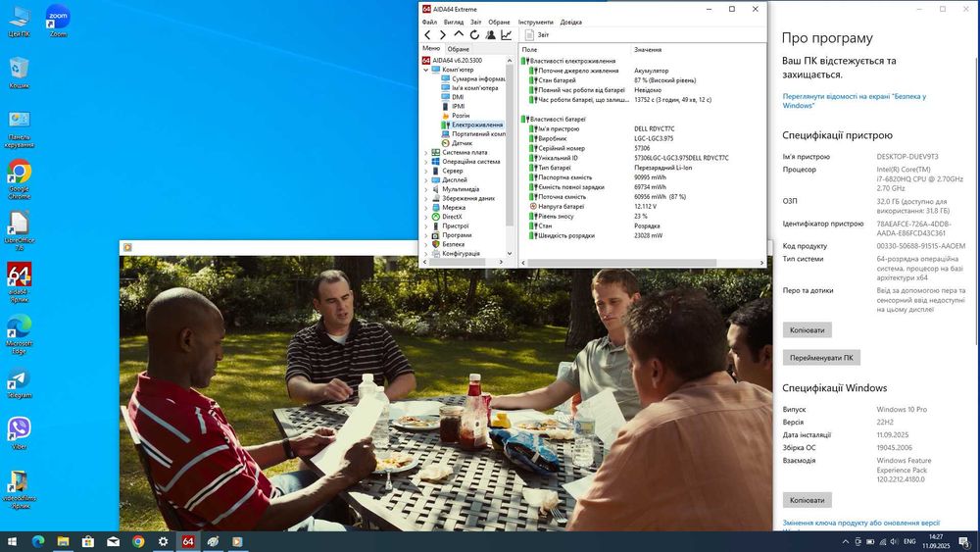Open the Zoom desktop shortcut

pyautogui.click(x=58, y=22)
